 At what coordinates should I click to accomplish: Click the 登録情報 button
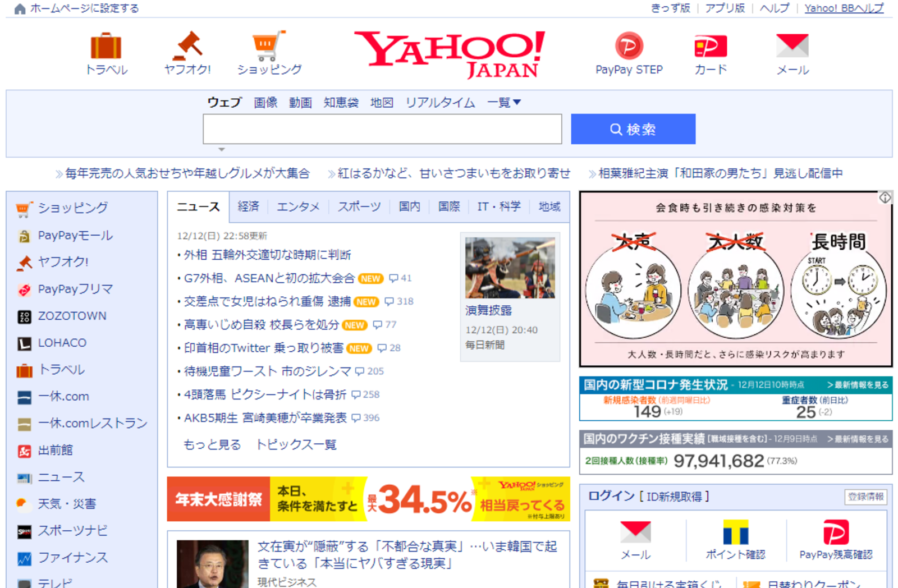(x=866, y=497)
